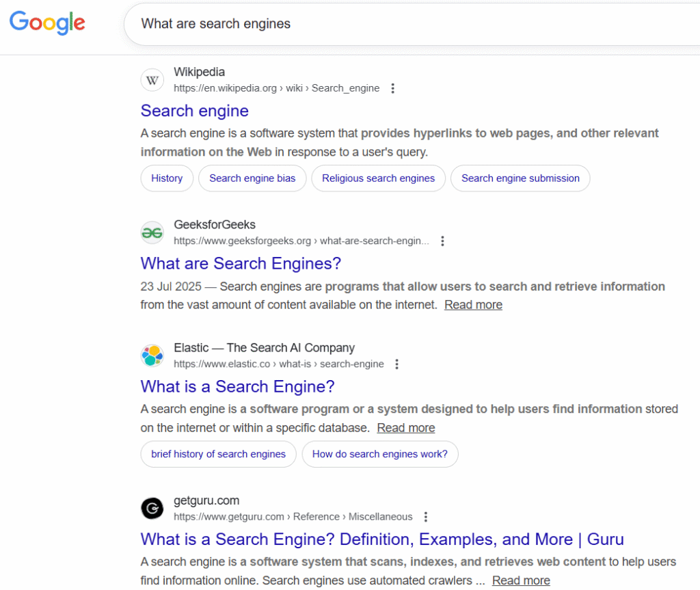Click the Elastic colorful favicon
700x590 pixels.
tap(152, 356)
